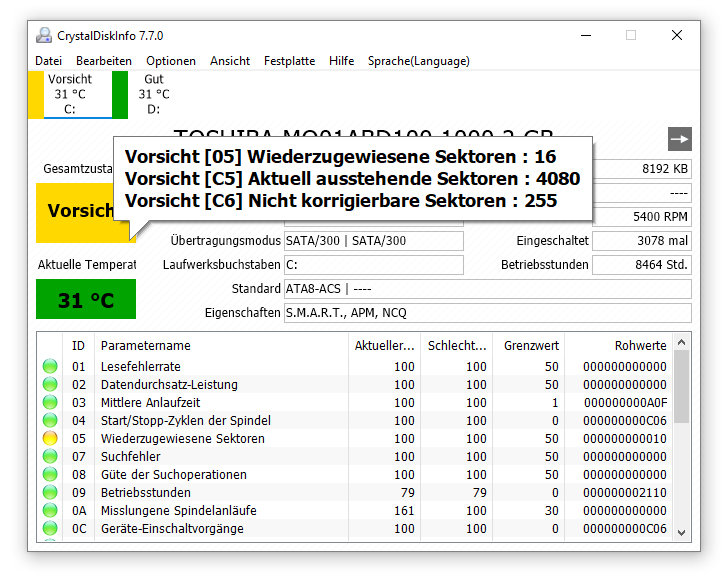Click the Laufwerksbuchstaben C: field
Image resolution: width=727 pixels, height=586 pixels.
(374, 265)
